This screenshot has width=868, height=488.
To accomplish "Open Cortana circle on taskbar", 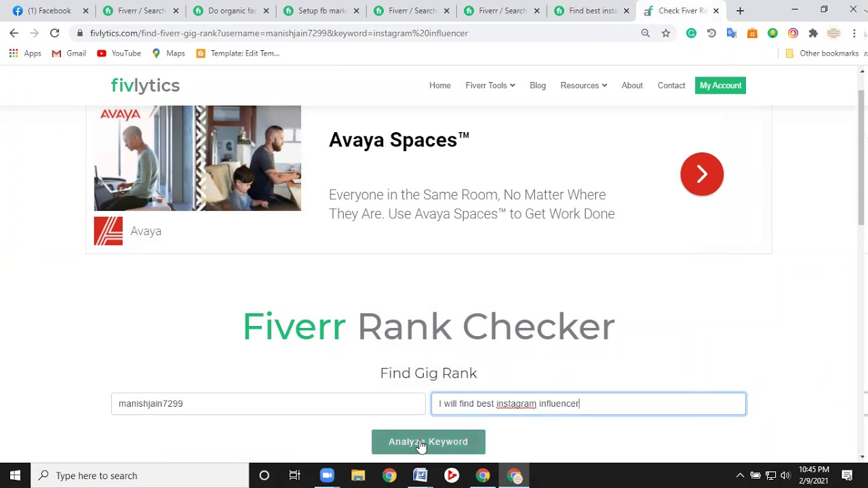I will click(x=264, y=476).
